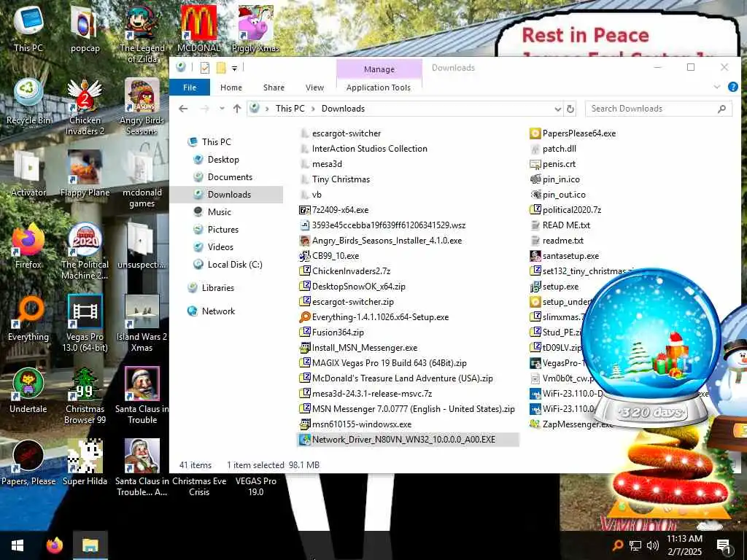Viewport: 747px width, 560px height.
Task: Open the Piggly Xmas desktop shortcut
Action: click(x=256, y=28)
